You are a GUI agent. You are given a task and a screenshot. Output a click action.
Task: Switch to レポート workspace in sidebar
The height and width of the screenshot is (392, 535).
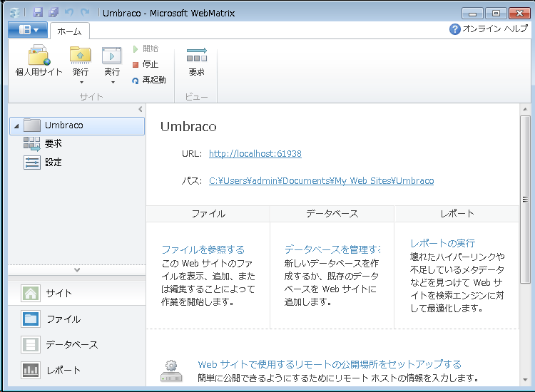[77, 370]
